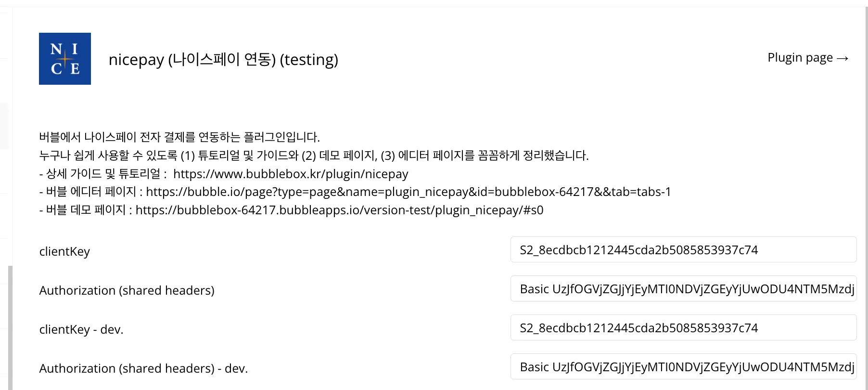Click the description line mentioning 튜토리얼 및 가이드
Viewport: 868px width, 390px height.
(x=314, y=156)
